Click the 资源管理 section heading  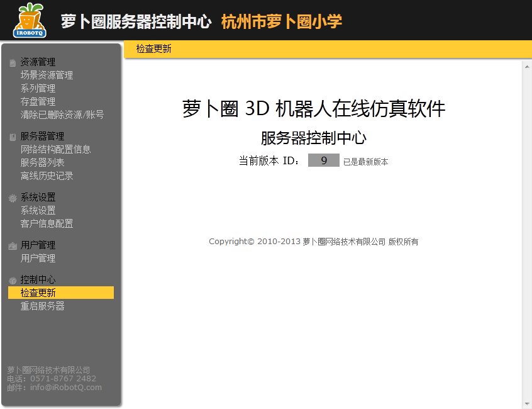(38, 62)
